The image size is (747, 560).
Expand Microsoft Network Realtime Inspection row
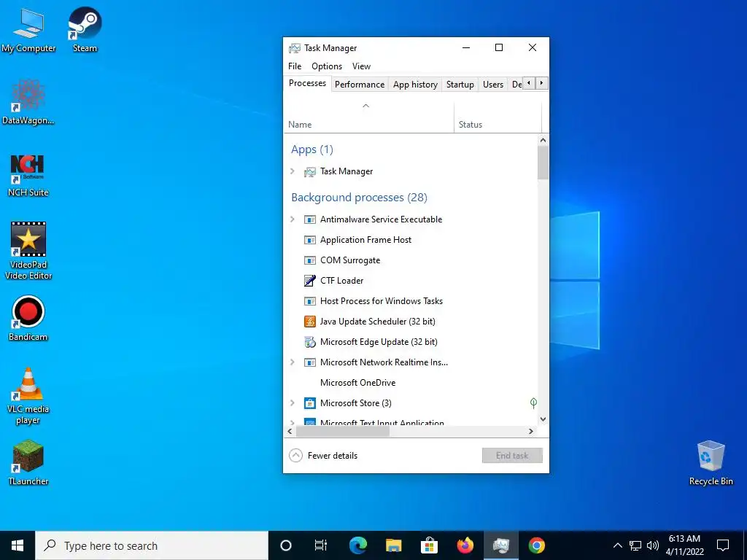point(293,362)
